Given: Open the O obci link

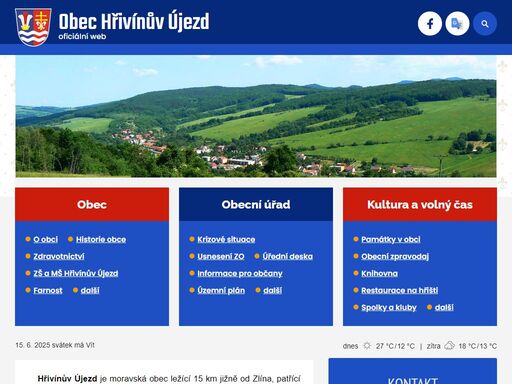Looking at the screenshot, I should point(45,239).
